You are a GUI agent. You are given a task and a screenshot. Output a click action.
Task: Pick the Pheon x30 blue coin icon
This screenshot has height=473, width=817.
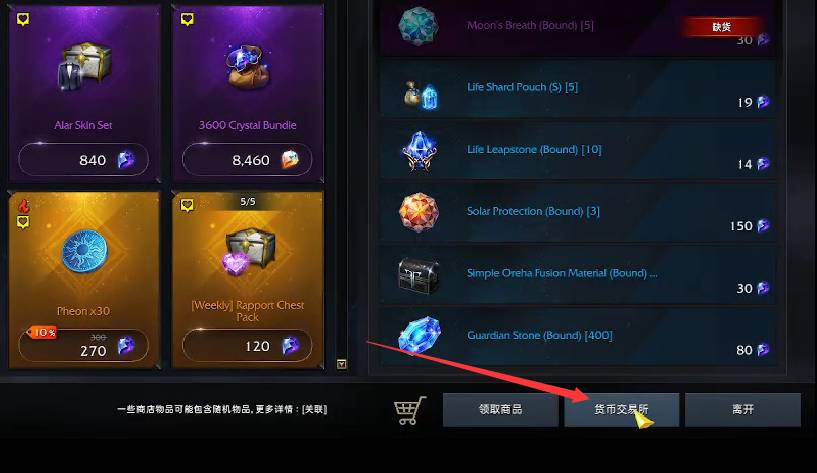click(84, 252)
